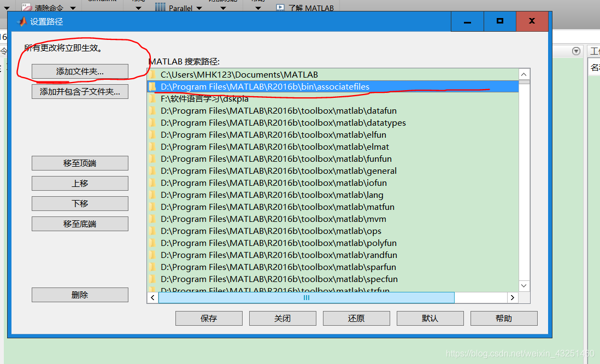The height and width of the screenshot is (364, 600).
Task: Open the 清除命令 dropdown arrow in MATLAB toolbar
Action: click(73, 8)
